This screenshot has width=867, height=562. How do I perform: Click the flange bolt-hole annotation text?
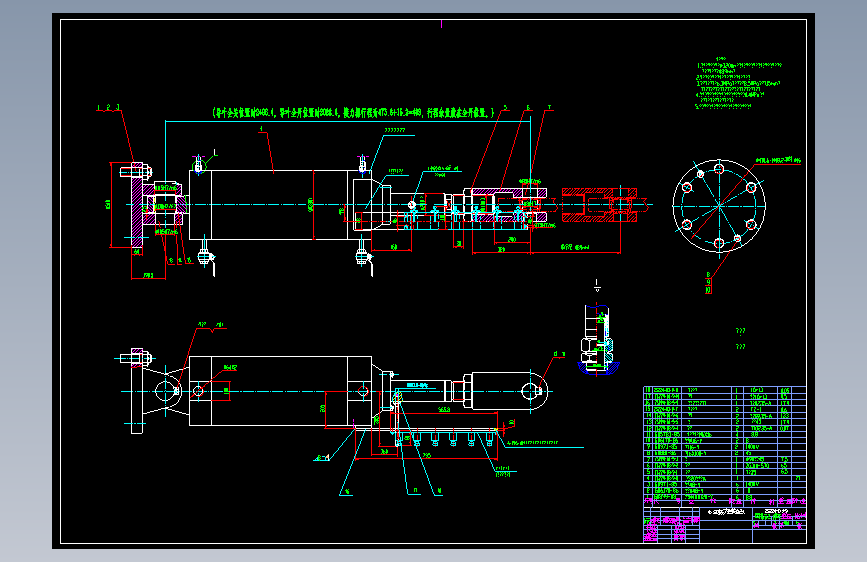pos(778,160)
